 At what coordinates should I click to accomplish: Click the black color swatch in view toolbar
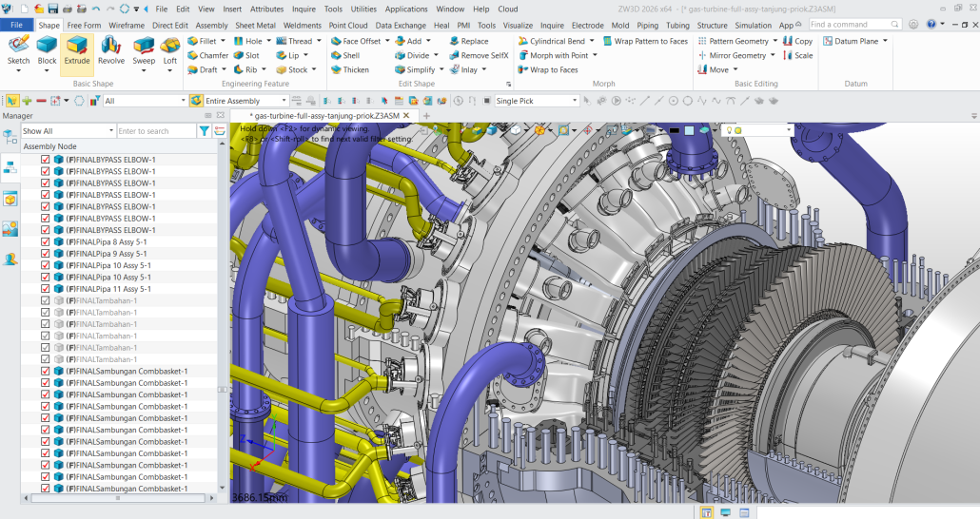pos(674,130)
